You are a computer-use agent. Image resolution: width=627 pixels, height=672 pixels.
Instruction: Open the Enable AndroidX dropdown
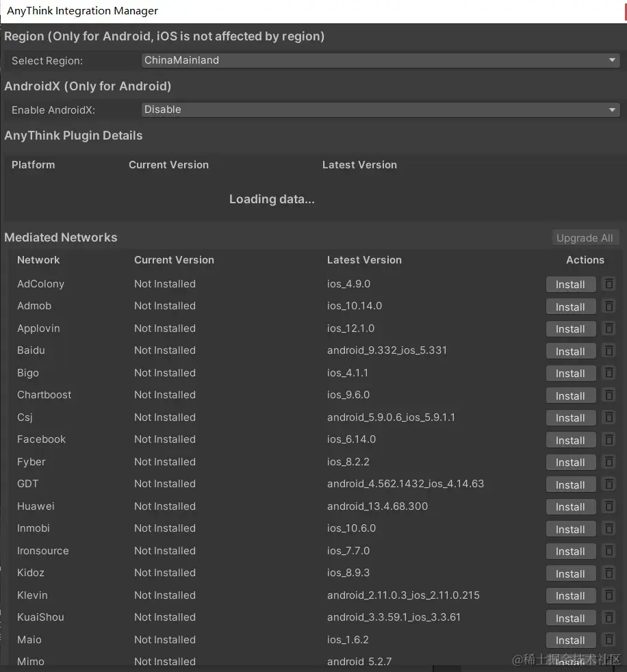point(380,109)
